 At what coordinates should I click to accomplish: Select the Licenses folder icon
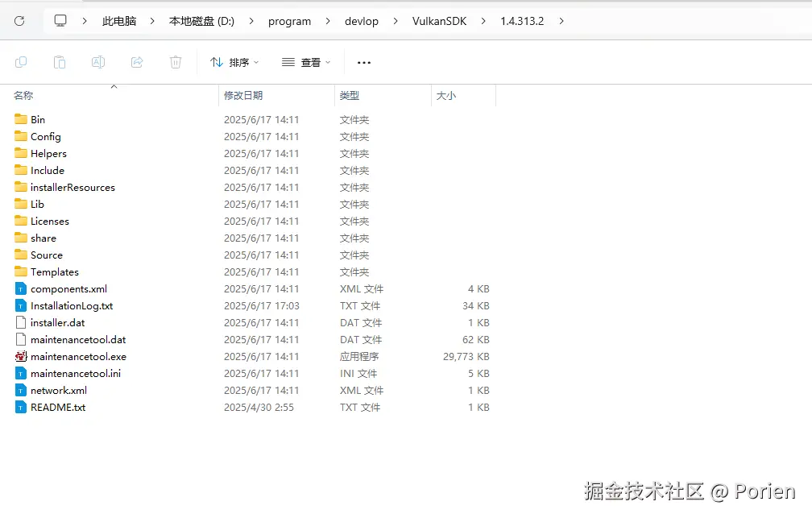(21, 222)
